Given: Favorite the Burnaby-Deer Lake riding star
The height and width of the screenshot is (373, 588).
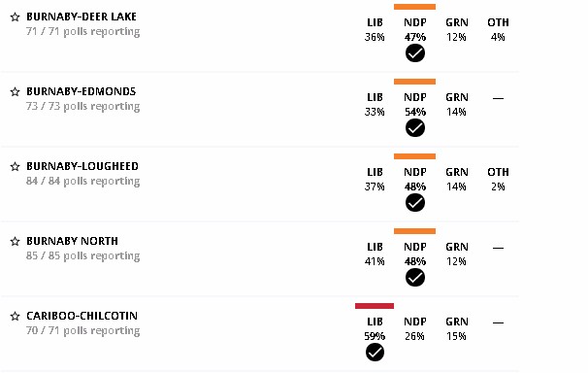Looking at the screenshot, I should tap(15, 17).
